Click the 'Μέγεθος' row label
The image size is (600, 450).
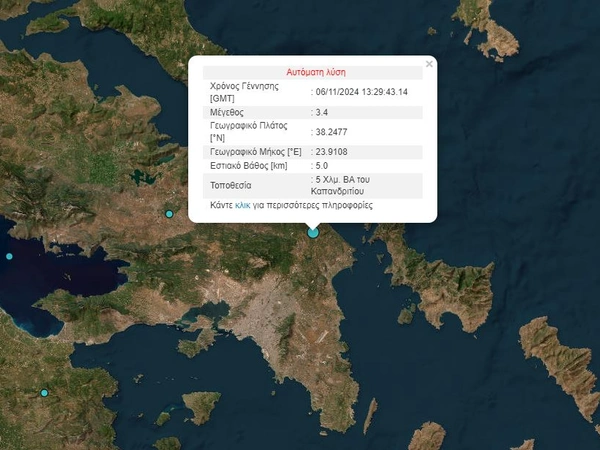tap(227, 111)
